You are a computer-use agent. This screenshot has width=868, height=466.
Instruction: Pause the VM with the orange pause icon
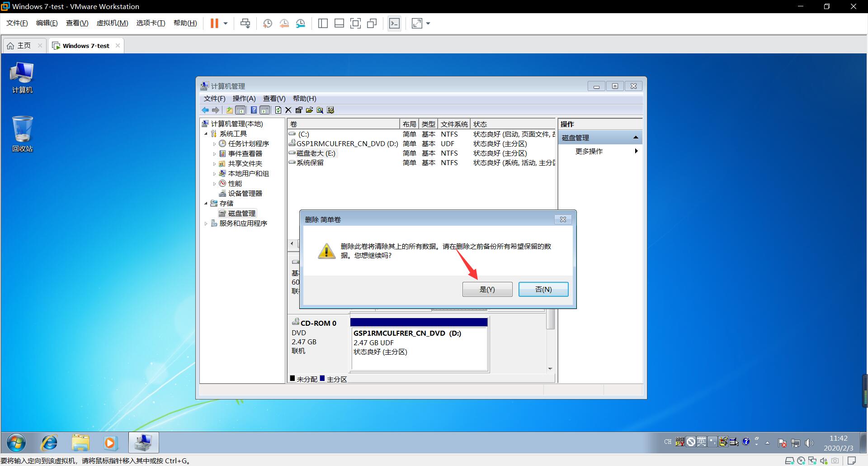click(x=214, y=23)
